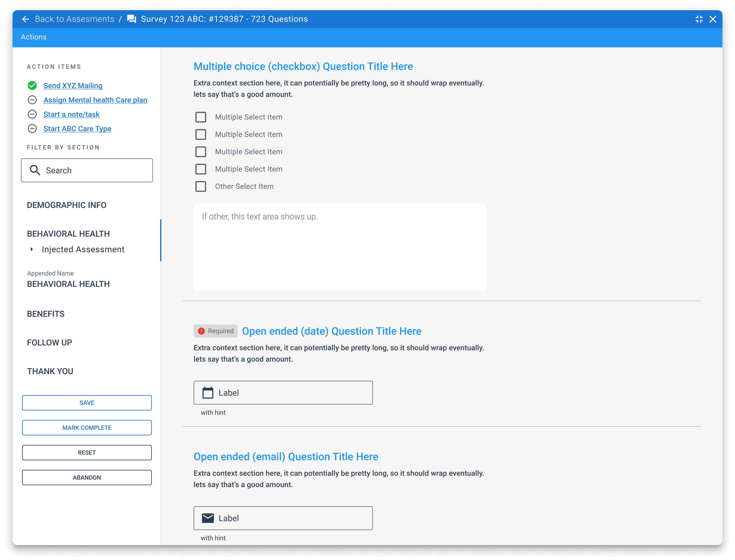The width and height of the screenshot is (735, 560).
Task: Click the red Required alert icon
Action: 201,331
